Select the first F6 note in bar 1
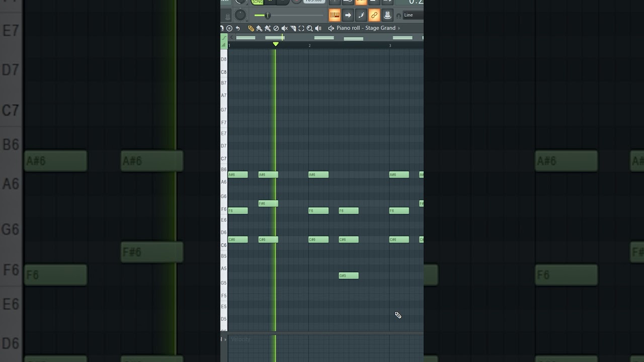 coord(238,211)
